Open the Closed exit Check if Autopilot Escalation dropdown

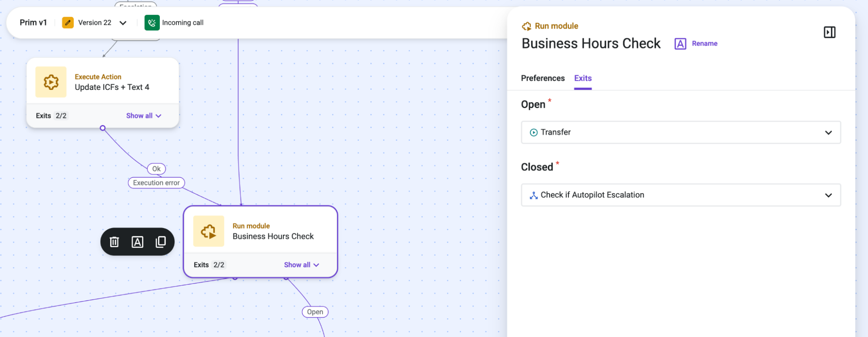(x=681, y=195)
